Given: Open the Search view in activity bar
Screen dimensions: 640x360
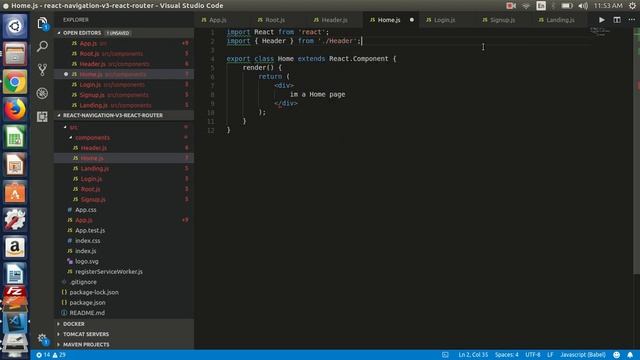Looking at the screenshot, I should click(x=42, y=47).
